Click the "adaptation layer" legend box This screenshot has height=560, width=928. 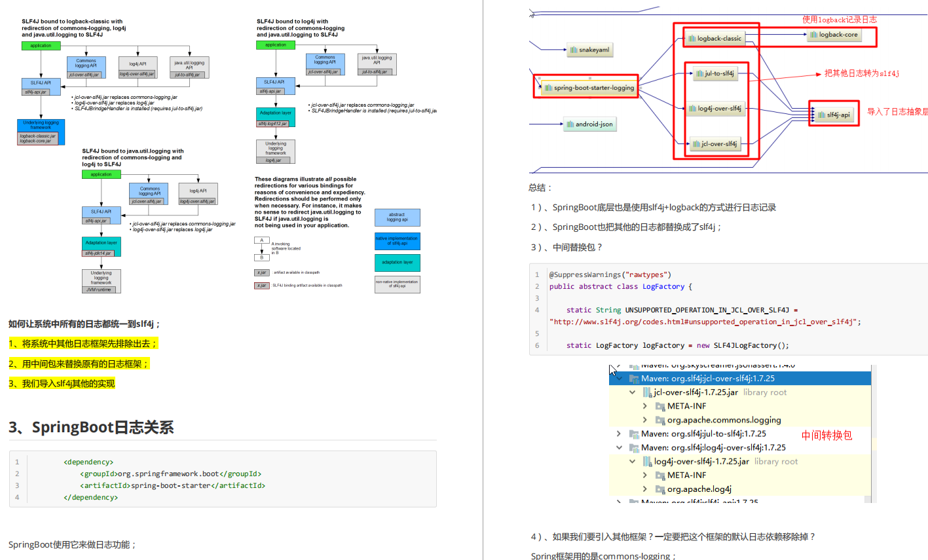397,263
